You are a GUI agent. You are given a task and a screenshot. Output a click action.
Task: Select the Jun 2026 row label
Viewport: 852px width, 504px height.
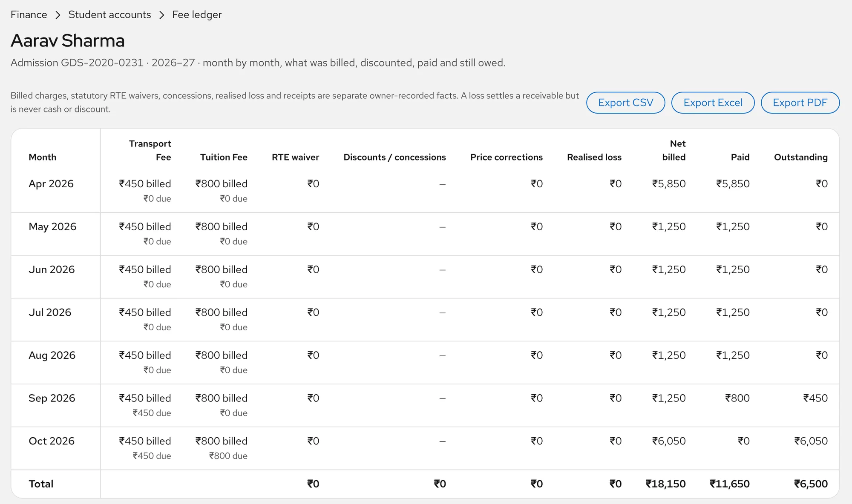coord(52,269)
